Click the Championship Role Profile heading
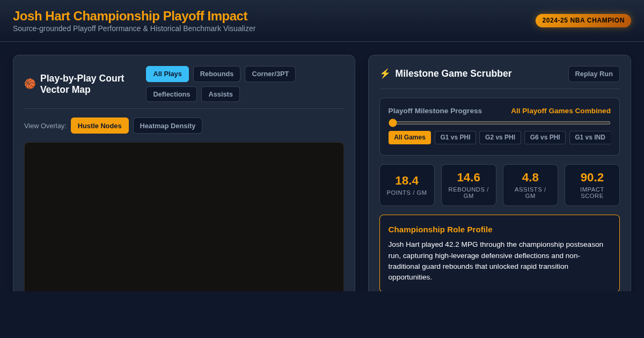The height and width of the screenshot is (338, 644). [x=440, y=230]
